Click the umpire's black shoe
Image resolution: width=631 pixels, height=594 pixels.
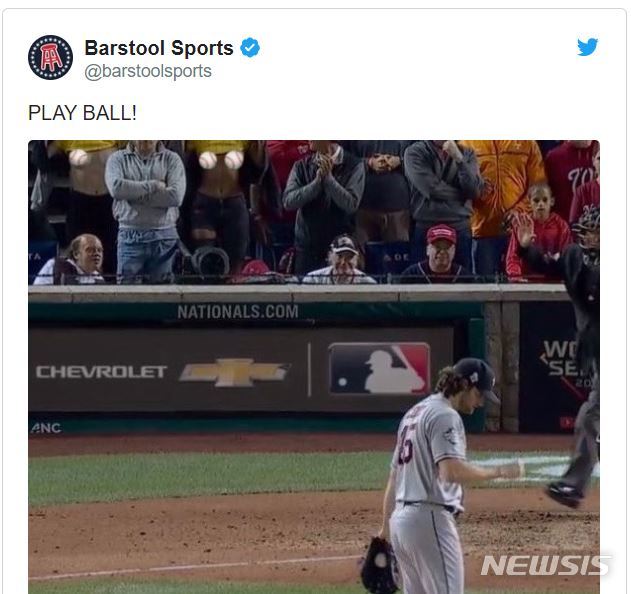click(564, 494)
